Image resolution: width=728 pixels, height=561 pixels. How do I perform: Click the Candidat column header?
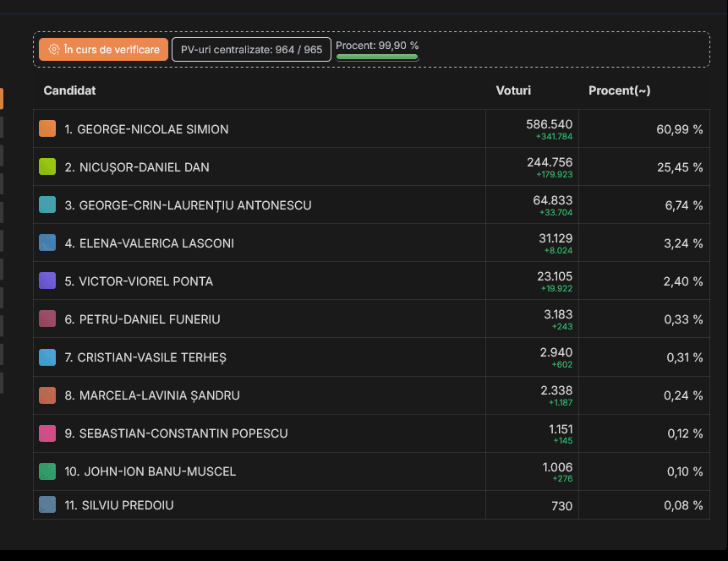point(69,90)
